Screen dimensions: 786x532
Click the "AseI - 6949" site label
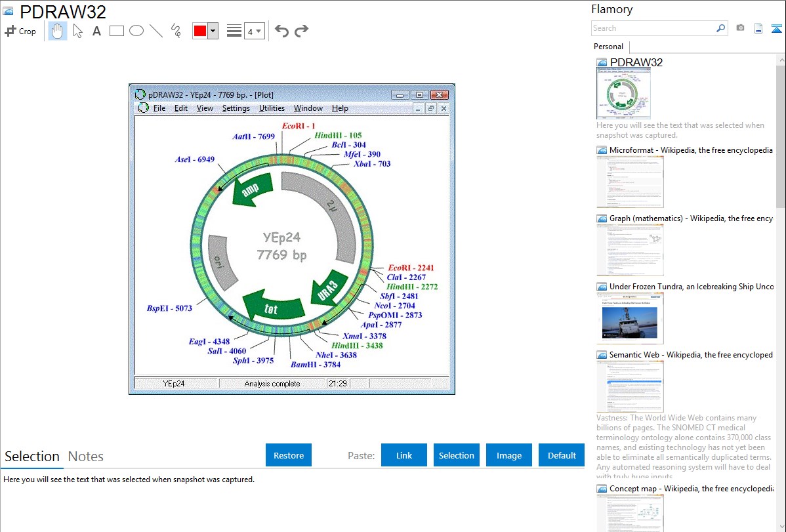point(194,159)
